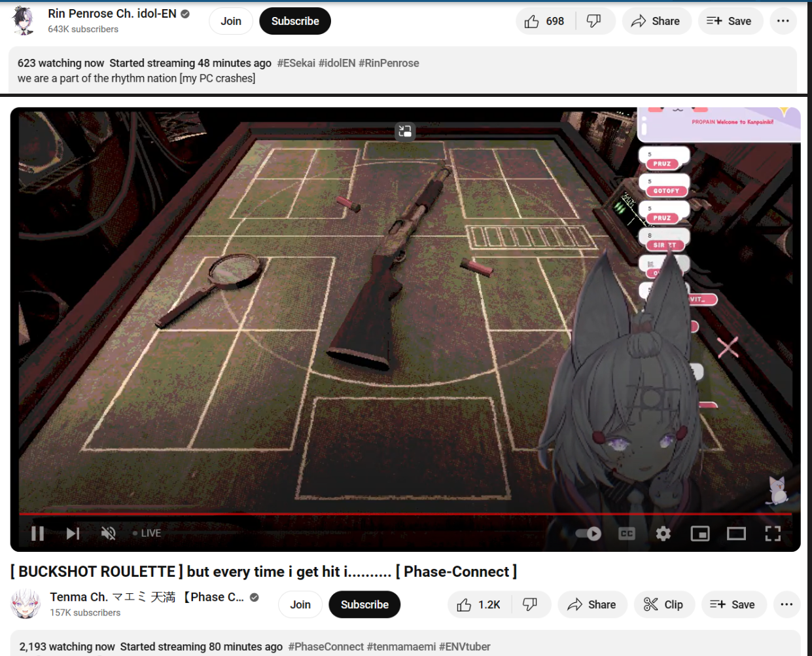This screenshot has height=656, width=812.
Task: Open the #PhaseConnect hashtag
Action: (326, 647)
